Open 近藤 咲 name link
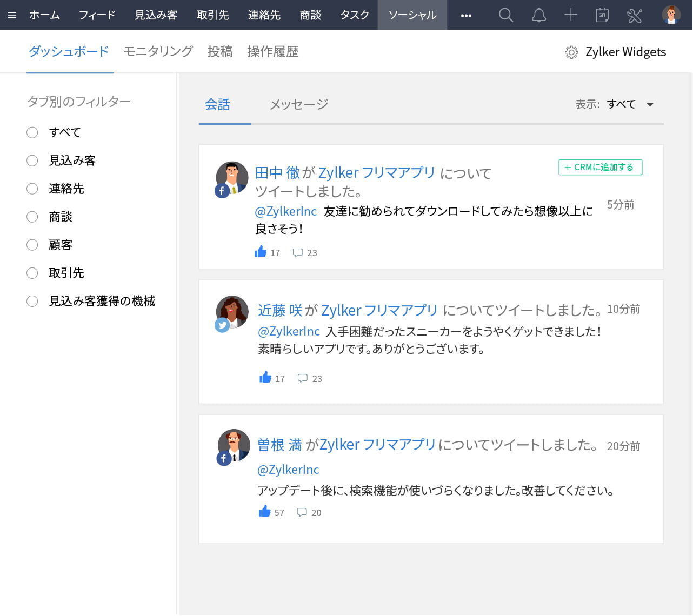This screenshot has width=693, height=616. (x=280, y=311)
